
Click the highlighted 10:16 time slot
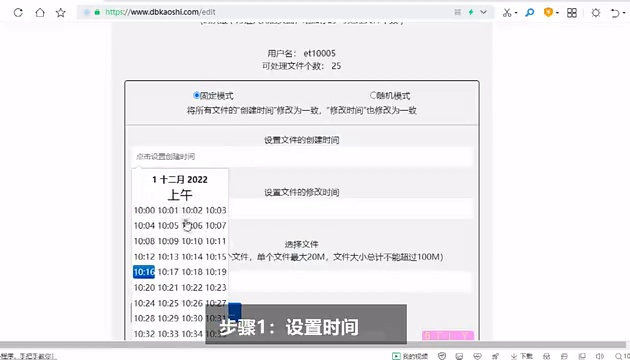[144, 272]
